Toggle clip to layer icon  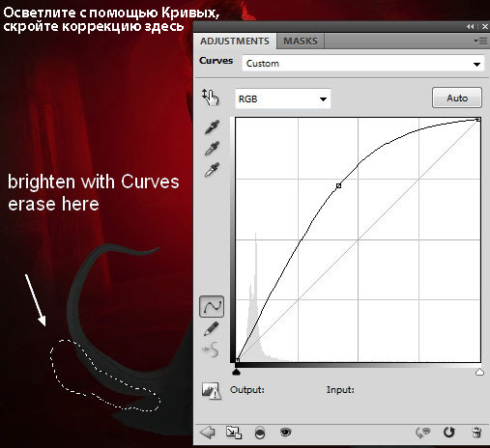pos(260,433)
